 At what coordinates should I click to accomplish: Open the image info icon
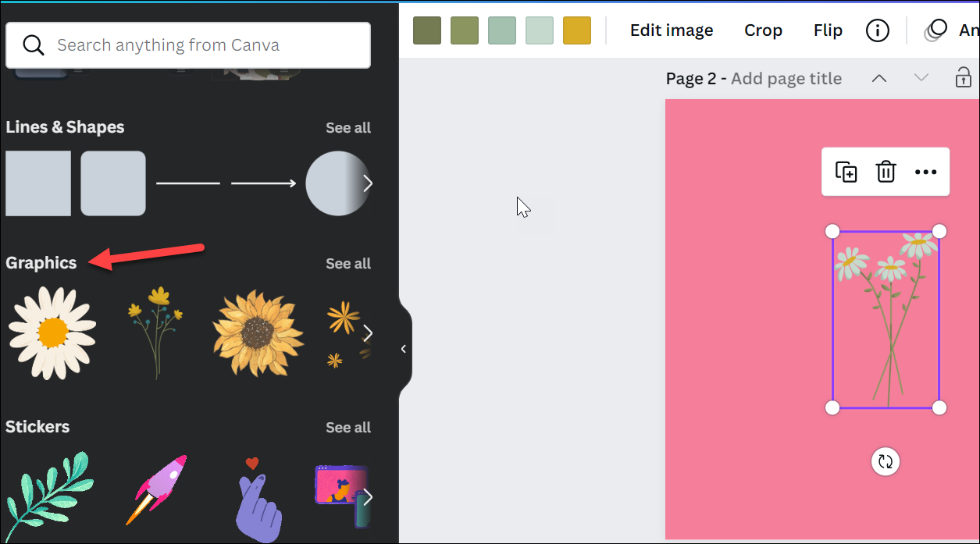(878, 30)
